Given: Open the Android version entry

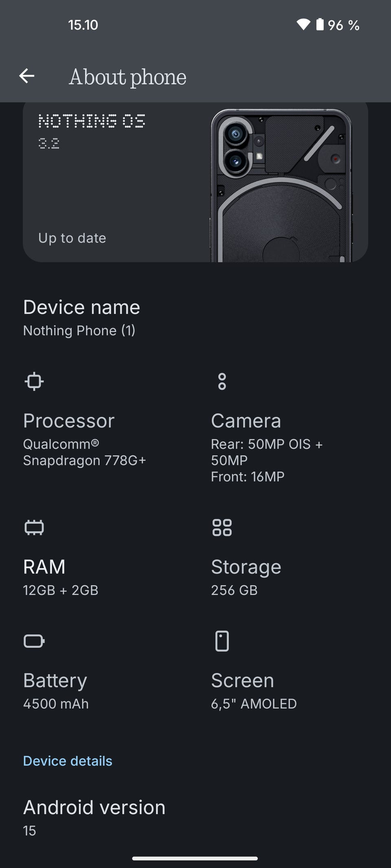Looking at the screenshot, I should (195, 818).
